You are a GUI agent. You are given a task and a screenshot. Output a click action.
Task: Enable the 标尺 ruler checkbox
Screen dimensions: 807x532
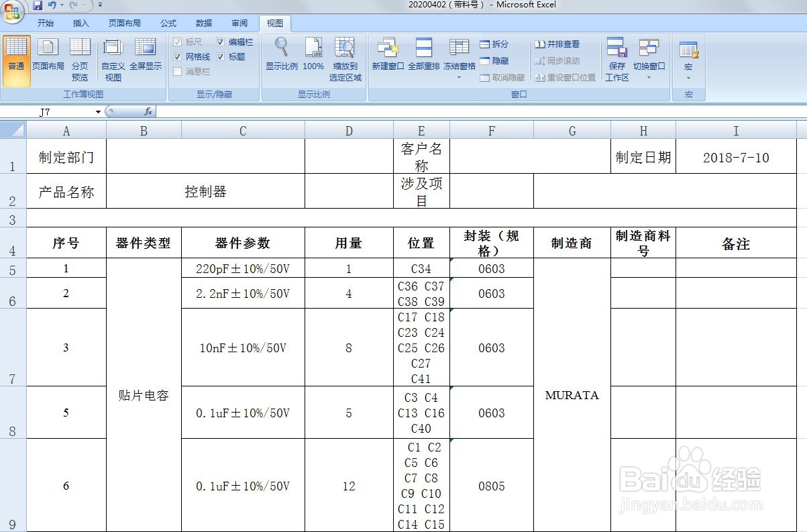click(178, 42)
